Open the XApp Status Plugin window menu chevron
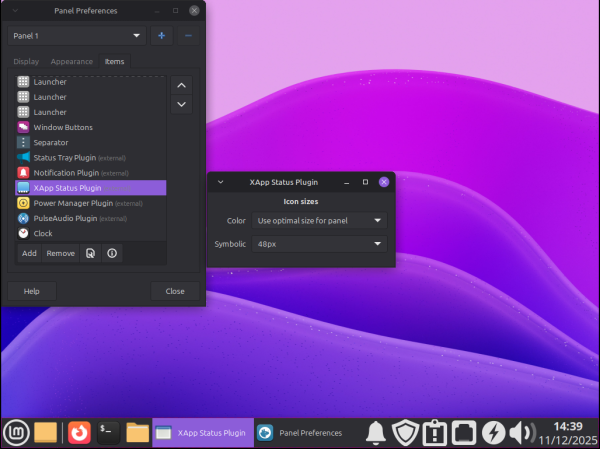600x449 pixels. [220, 182]
